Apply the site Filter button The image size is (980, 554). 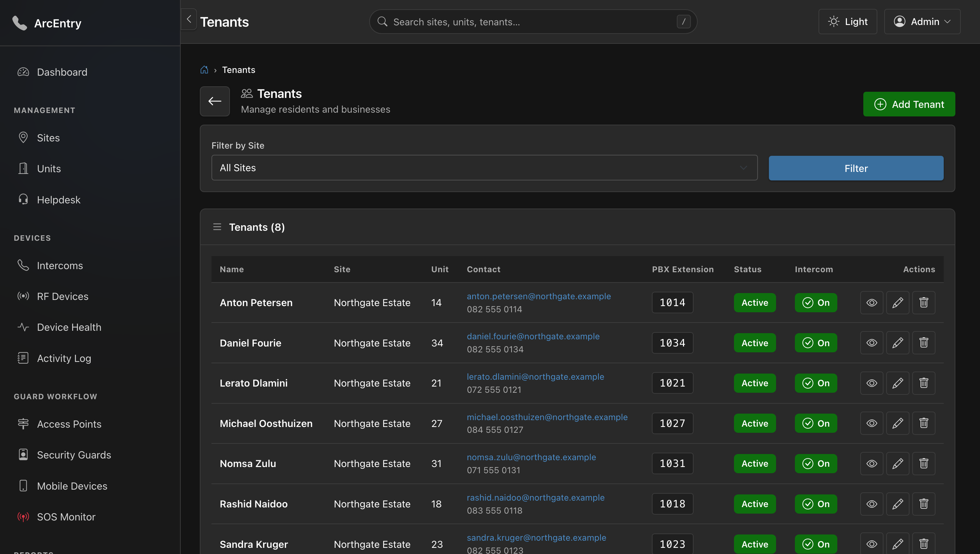[856, 168]
